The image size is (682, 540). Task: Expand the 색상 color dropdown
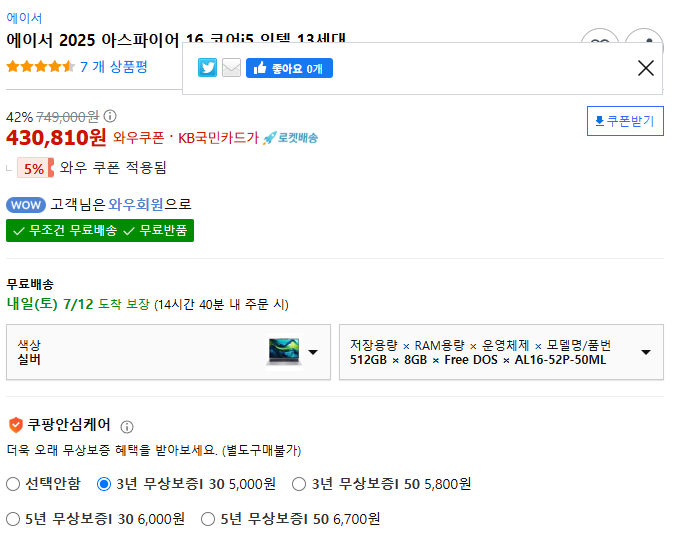[x=168, y=352]
